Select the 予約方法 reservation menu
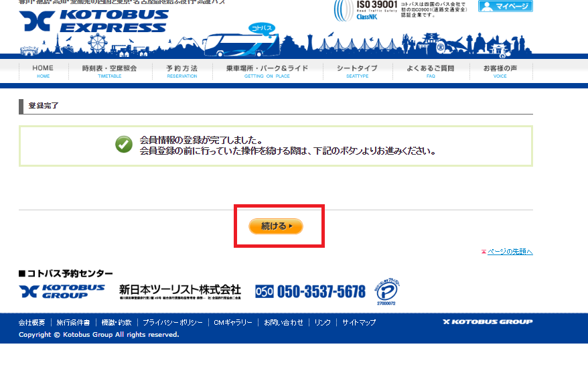 pyautogui.click(x=182, y=71)
